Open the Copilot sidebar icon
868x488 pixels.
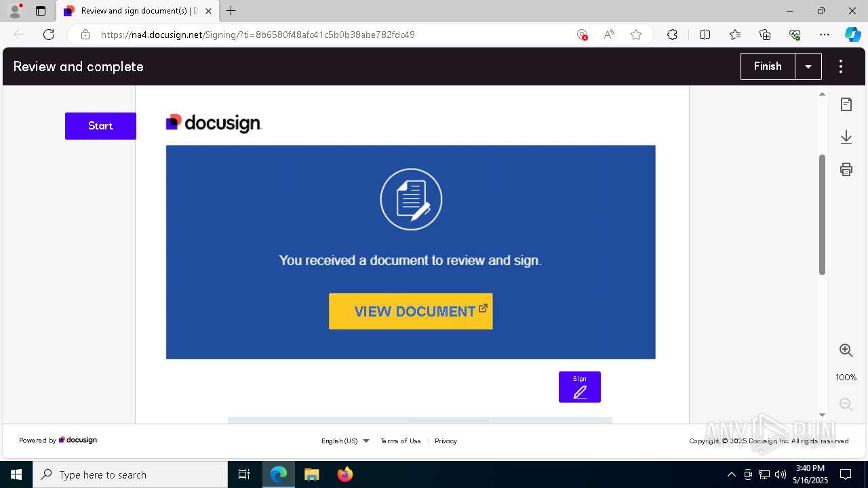[x=852, y=35]
